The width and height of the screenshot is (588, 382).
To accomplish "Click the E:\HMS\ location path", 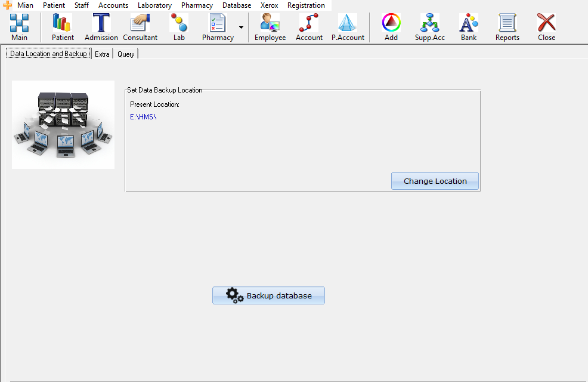I will point(143,117).
